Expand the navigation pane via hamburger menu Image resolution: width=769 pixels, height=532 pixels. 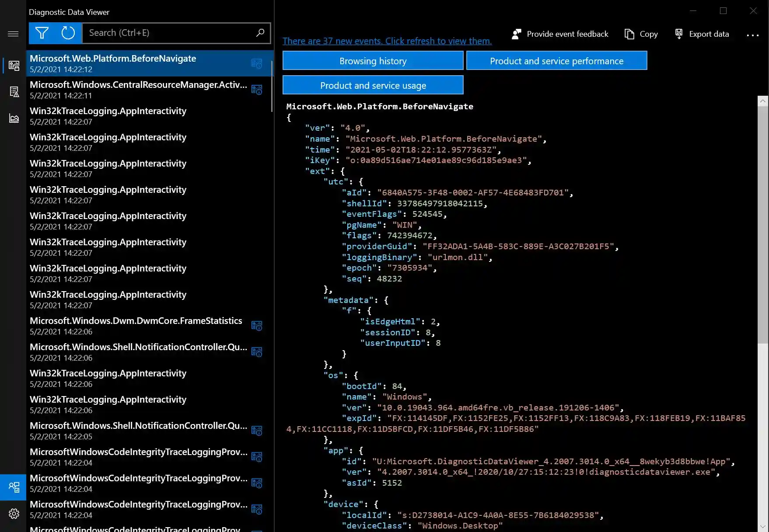[x=13, y=33]
